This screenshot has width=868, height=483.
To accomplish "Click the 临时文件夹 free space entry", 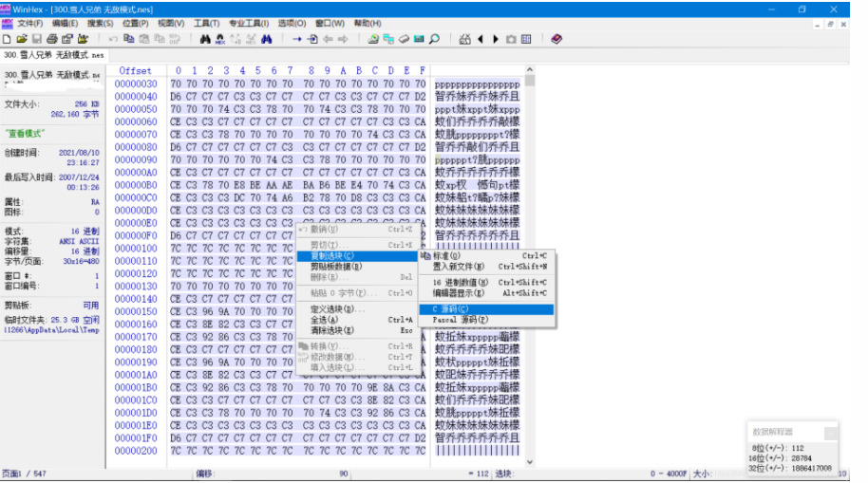I will click(51, 320).
